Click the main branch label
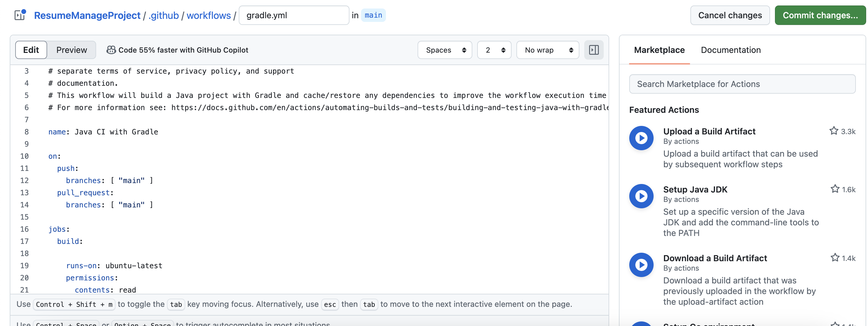 pyautogui.click(x=373, y=15)
